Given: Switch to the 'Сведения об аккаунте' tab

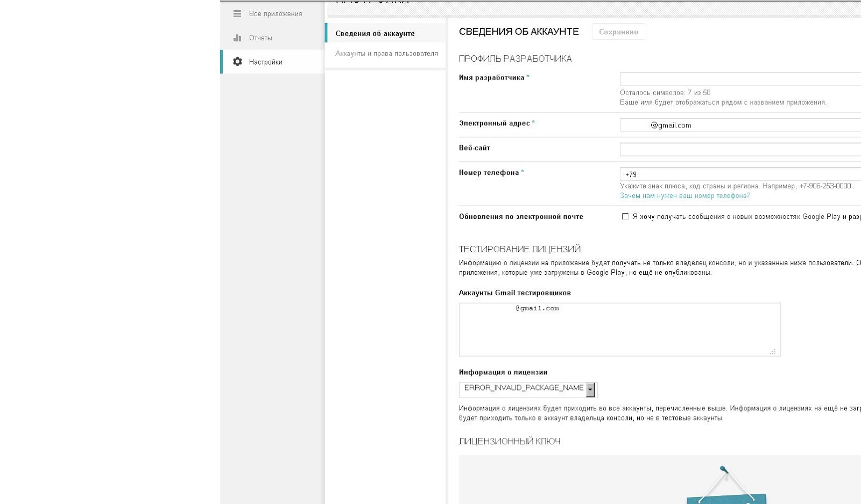Looking at the screenshot, I should click(x=385, y=33).
